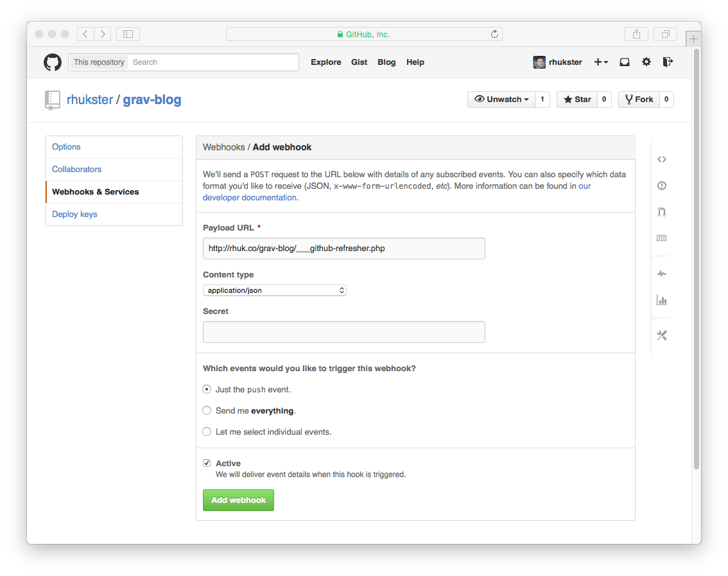The width and height of the screenshot is (728, 576).
Task: Show all tabs in Safari
Action: coord(665,34)
